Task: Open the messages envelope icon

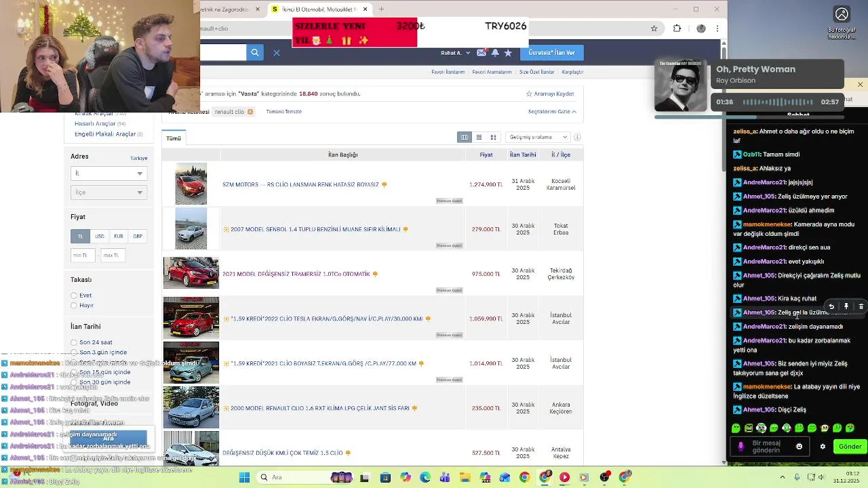Action: (x=481, y=52)
